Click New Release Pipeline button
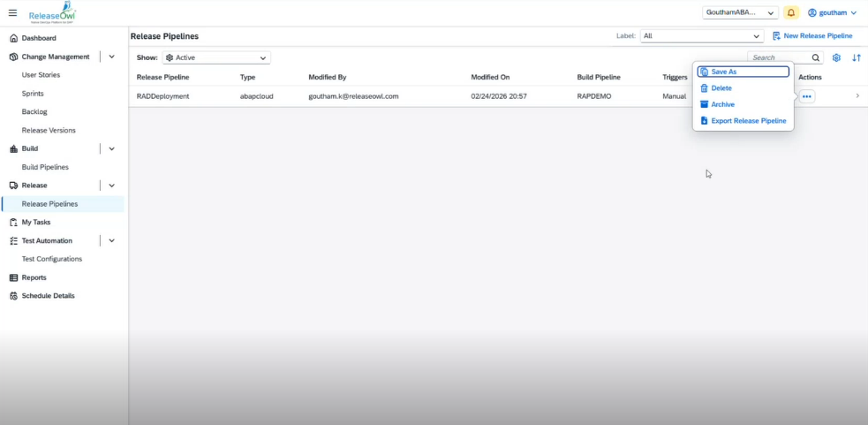Screen dimensions: 868x425 click(812, 36)
